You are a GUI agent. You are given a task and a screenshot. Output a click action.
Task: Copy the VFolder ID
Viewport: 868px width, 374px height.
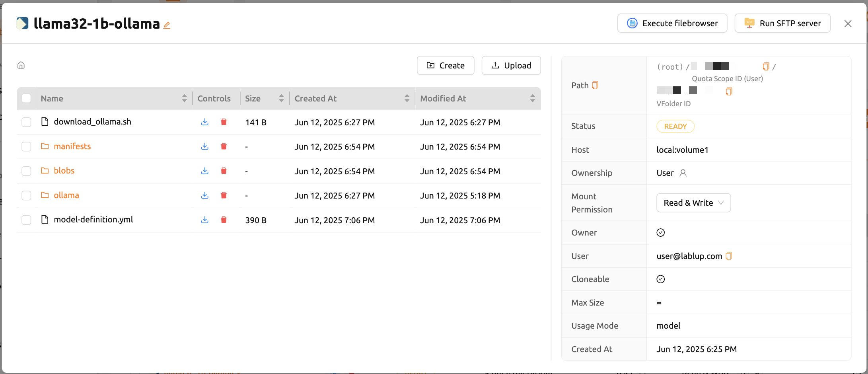pyautogui.click(x=729, y=92)
